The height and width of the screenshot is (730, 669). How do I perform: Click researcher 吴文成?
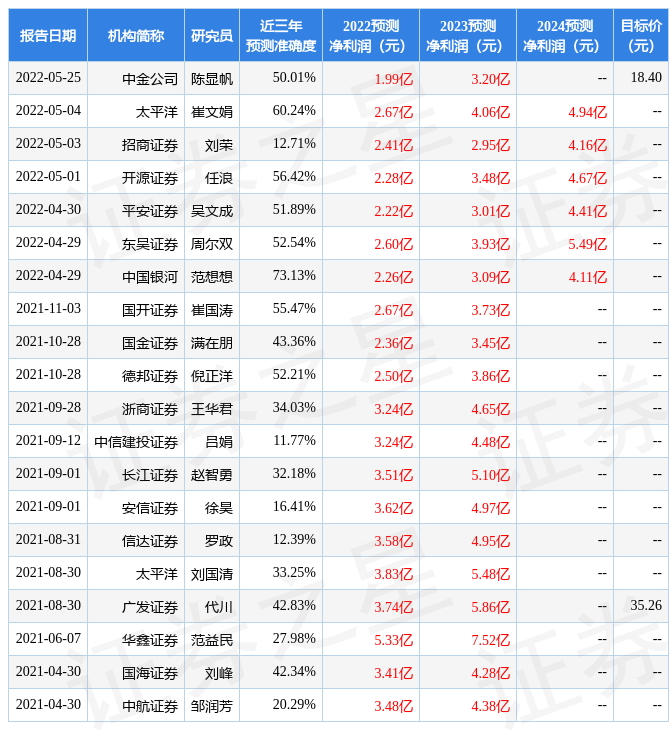click(x=212, y=211)
